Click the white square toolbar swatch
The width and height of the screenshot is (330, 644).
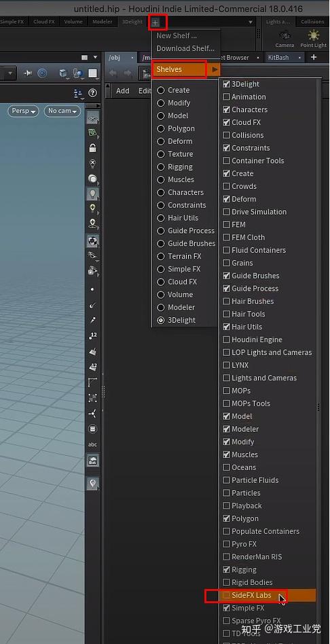click(93, 73)
